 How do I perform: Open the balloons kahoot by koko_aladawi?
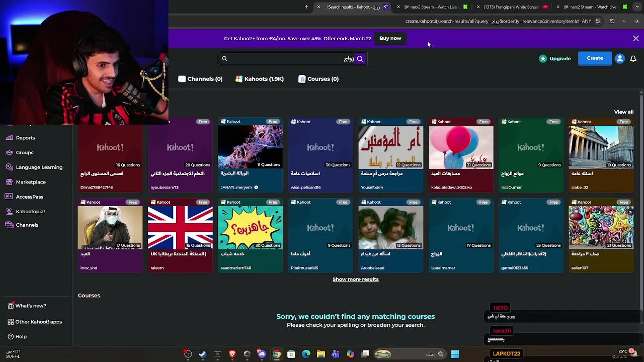pos(461,155)
